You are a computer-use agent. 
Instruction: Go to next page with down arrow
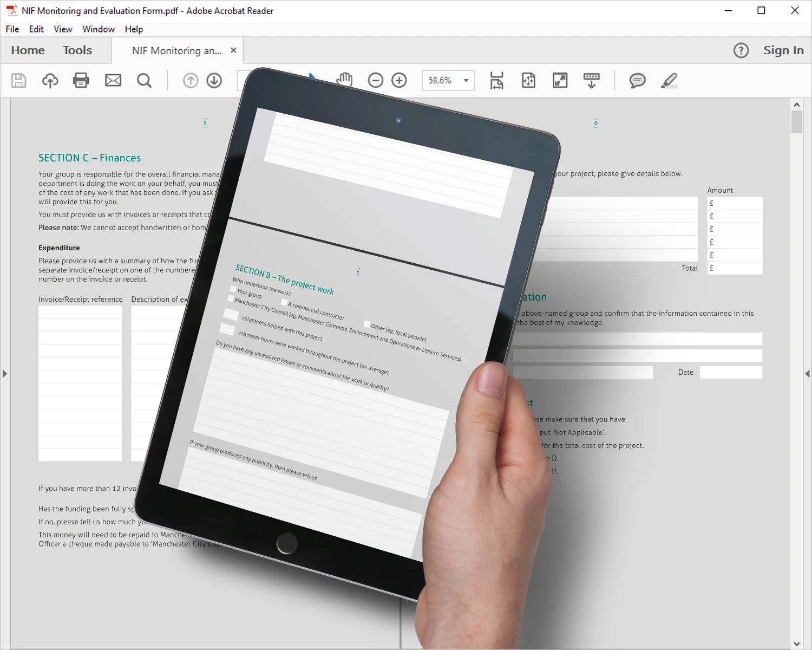click(x=214, y=81)
